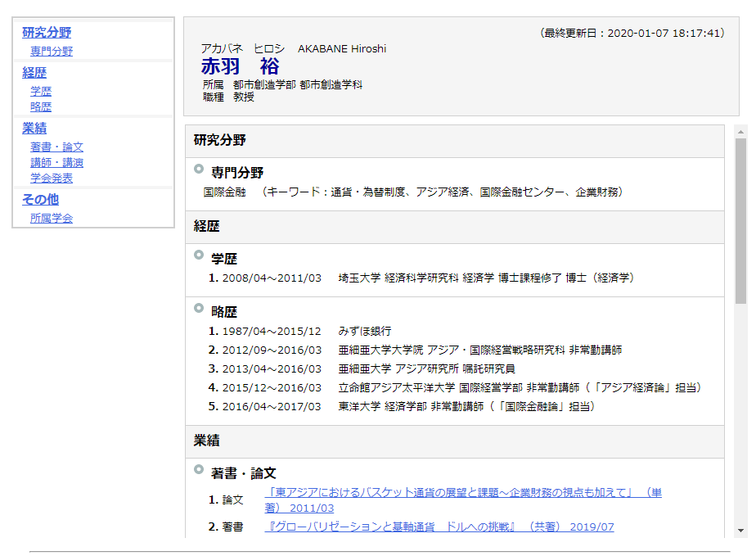This screenshot has width=756, height=556.
Task: Go to 学歴 in the sidebar
Action: [41, 92]
